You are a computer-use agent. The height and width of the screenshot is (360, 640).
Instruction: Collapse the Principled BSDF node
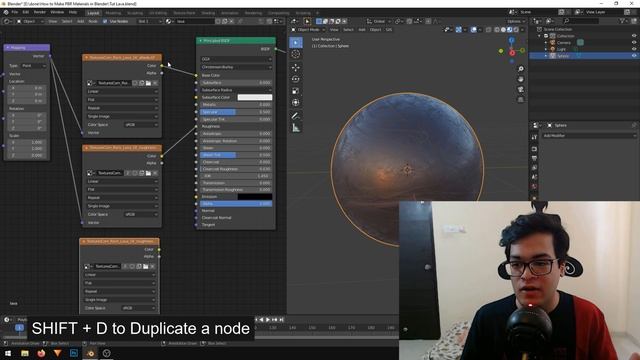(200, 41)
